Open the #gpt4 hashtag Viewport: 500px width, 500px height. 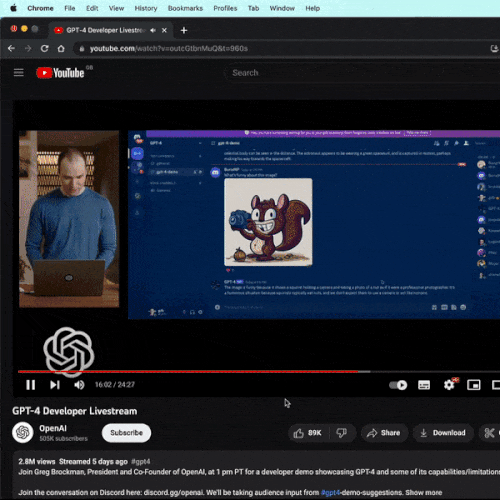tap(141, 462)
